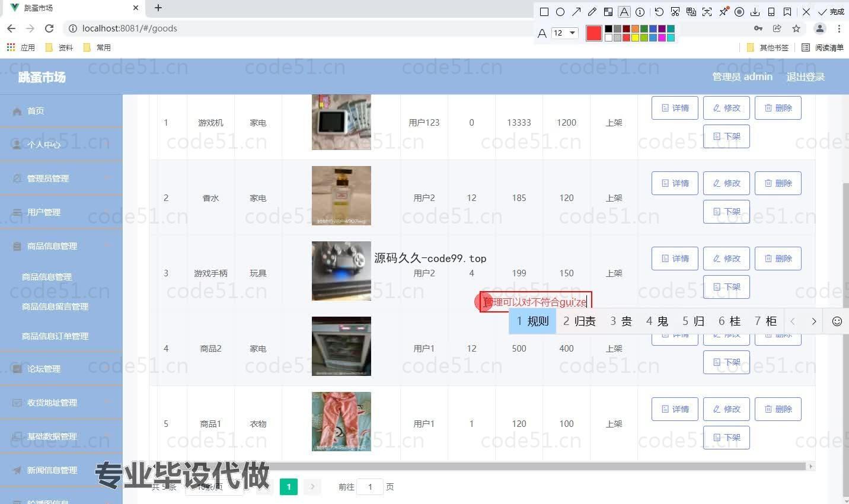This screenshot has width=849, height=504.
Task: Open the Chrome three-dot menu
Action: [x=839, y=28]
